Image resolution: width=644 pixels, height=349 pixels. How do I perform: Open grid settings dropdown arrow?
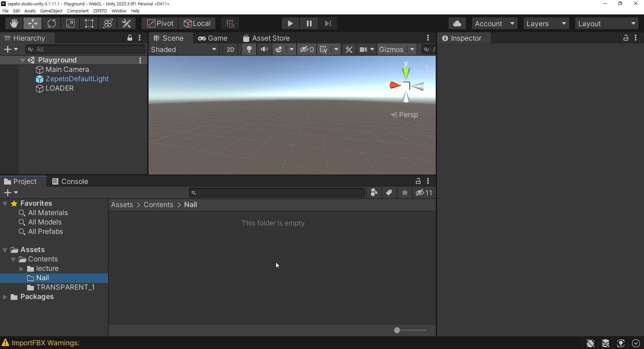336,49
